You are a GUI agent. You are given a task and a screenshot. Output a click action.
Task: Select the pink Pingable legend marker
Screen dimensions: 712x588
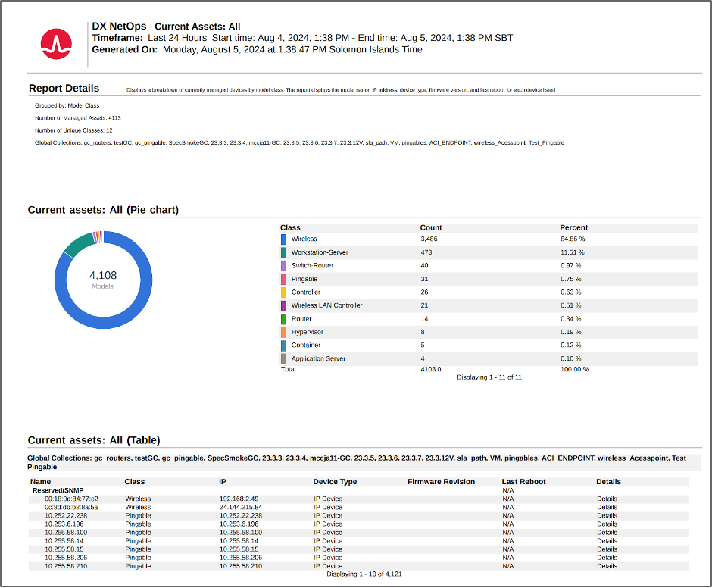click(x=283, y=279)
